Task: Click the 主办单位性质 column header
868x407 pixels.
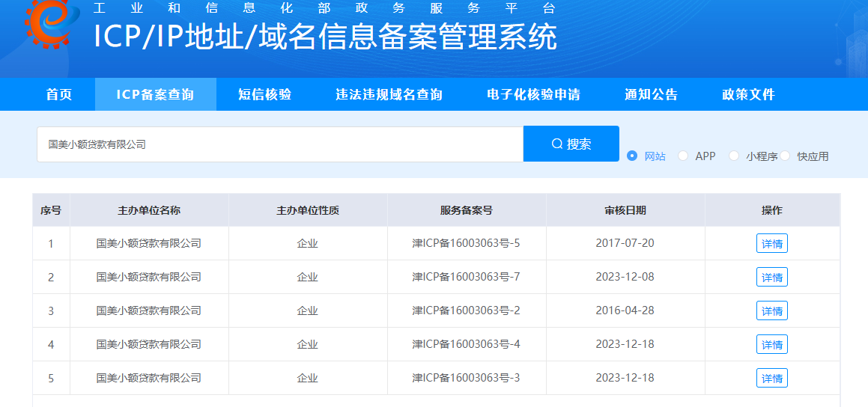Action: coord(308,210)
